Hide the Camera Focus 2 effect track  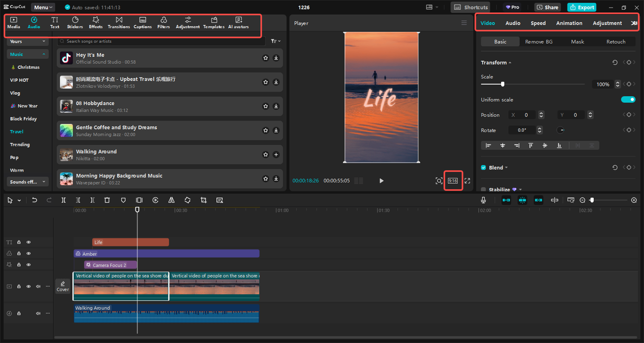pyautogui.click(x=29, y=264)
